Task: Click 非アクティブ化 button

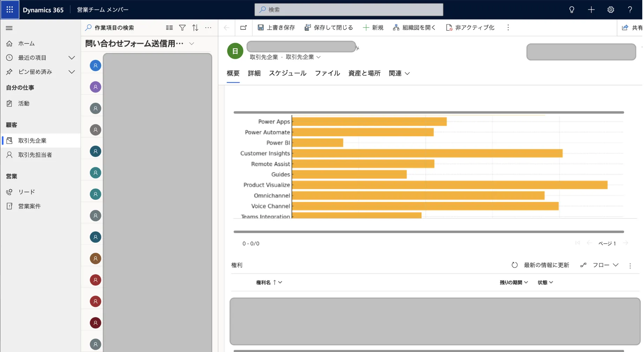Action: [x=470, y=28]
